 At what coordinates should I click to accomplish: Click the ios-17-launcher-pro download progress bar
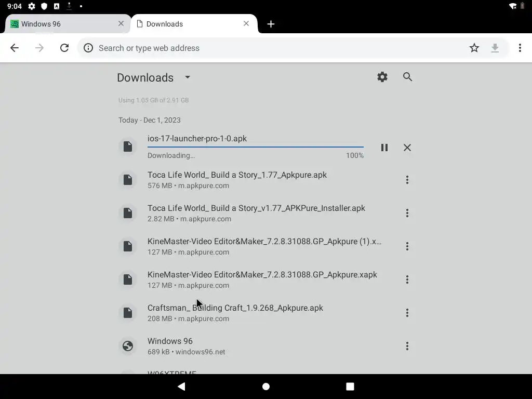[256, 147]
